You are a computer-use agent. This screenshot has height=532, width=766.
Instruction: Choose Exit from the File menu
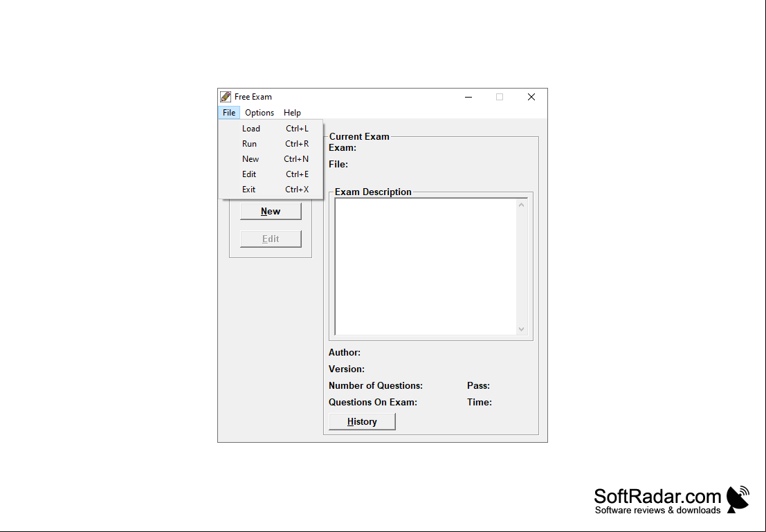(x=271, y=189)
